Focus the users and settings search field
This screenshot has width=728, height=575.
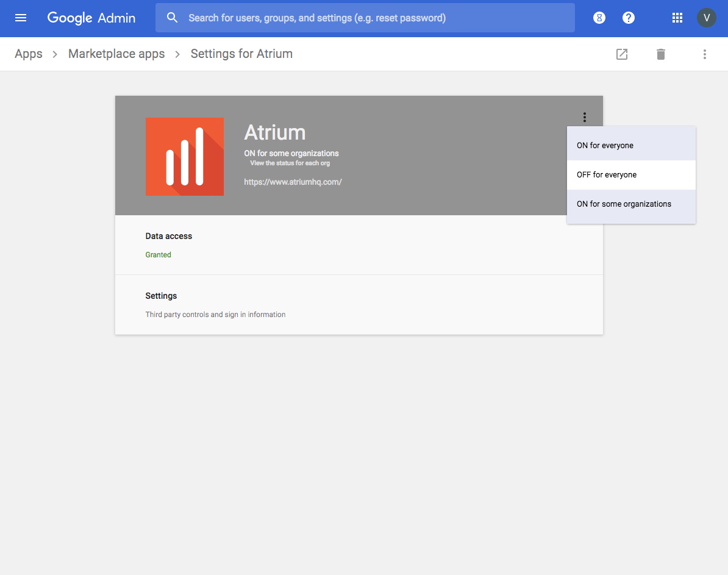click(365, 18)
